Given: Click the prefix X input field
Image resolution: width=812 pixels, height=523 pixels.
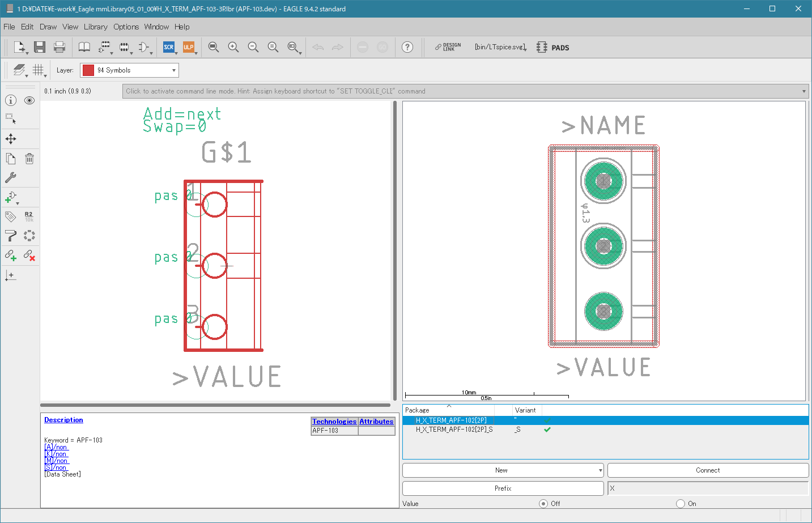Looking at the screenshot, I should 708,488.
